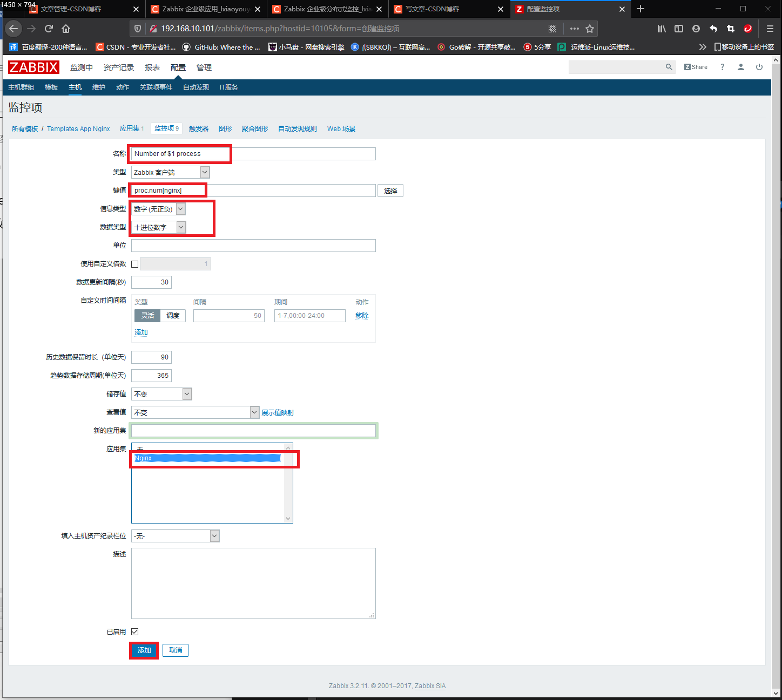Go to 动作 submenu

click(x=123, y=87)
